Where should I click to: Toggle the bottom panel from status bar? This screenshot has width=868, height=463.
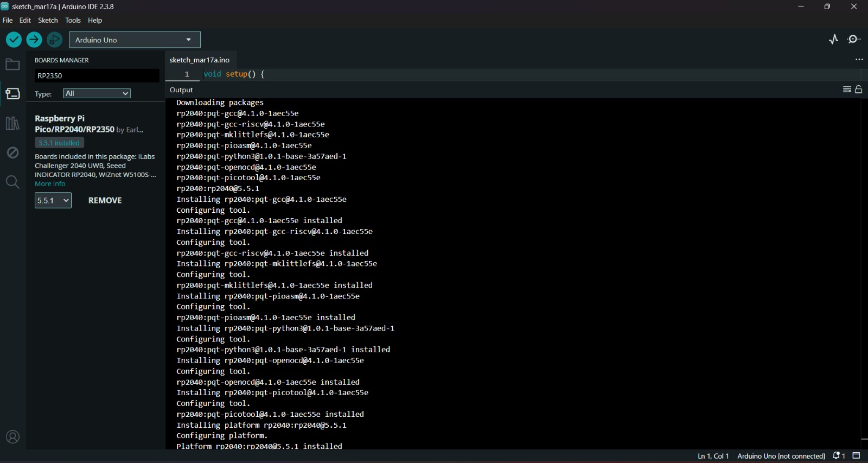857,456
